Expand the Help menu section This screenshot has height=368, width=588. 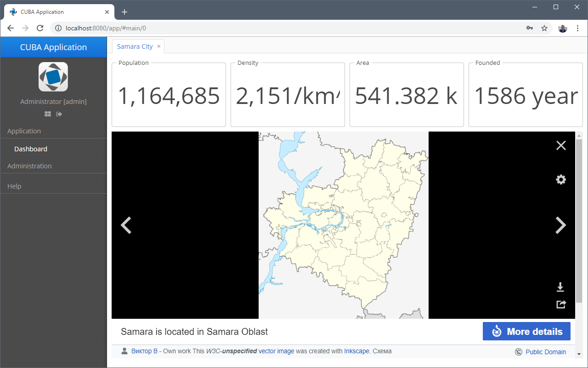click(14, 186)
